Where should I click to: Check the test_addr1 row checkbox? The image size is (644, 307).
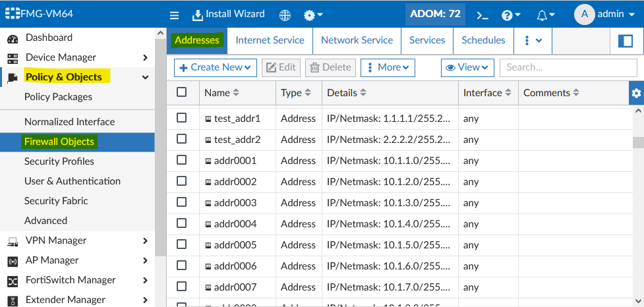pos(181,118)
